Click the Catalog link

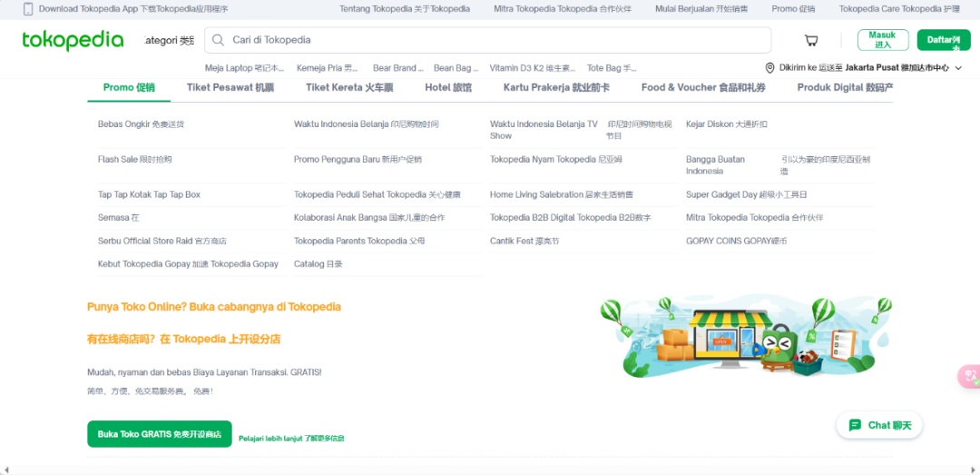318,264
